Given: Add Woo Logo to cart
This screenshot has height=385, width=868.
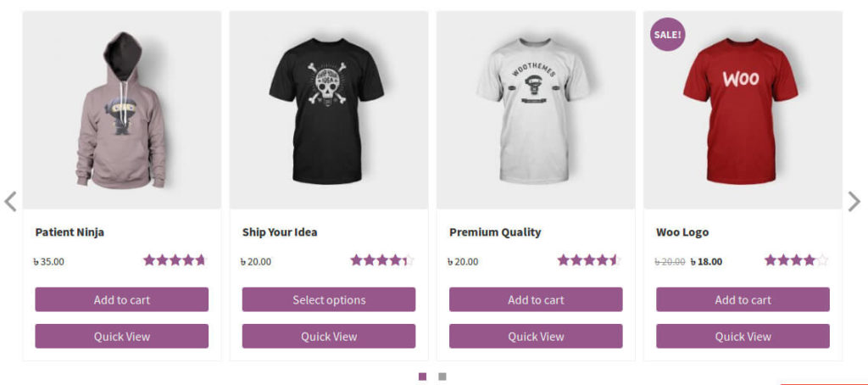Looking at the screenshot, I should coord(743,299).
